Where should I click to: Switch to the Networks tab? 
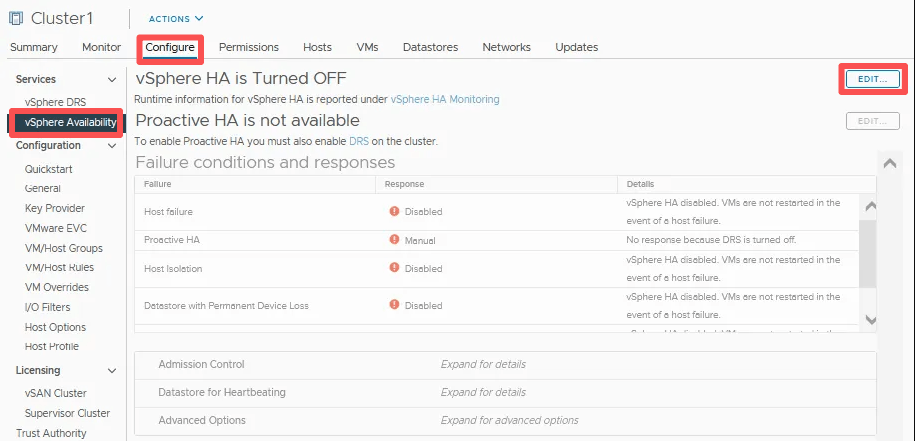(x=507, y=47)
